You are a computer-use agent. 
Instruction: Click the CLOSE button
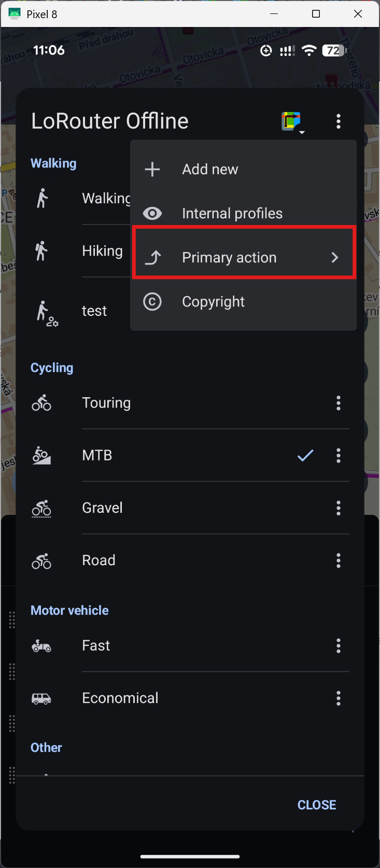(x=317, y=805)
